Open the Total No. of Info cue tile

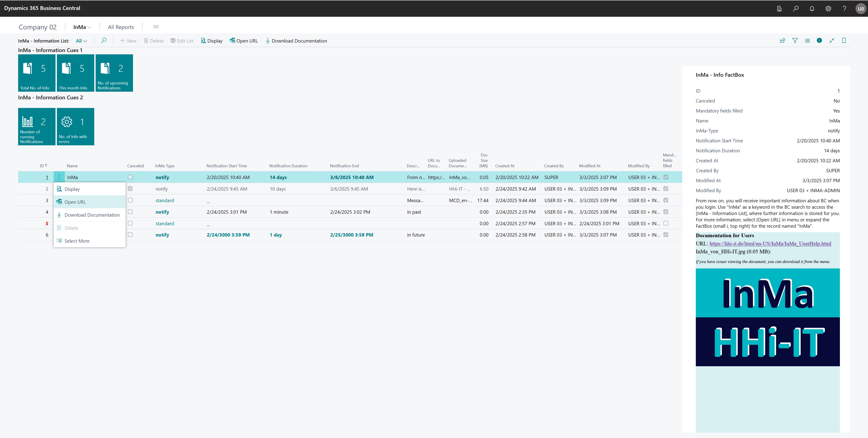37,73
